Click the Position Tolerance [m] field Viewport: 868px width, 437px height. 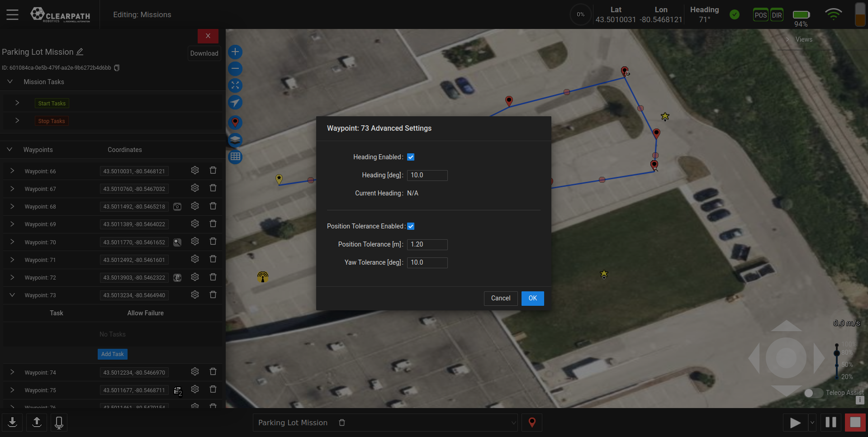click(427, 244)
